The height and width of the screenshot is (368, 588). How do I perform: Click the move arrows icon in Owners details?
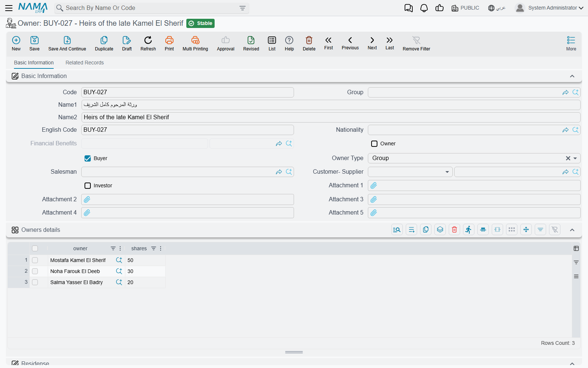pos(526,230)
